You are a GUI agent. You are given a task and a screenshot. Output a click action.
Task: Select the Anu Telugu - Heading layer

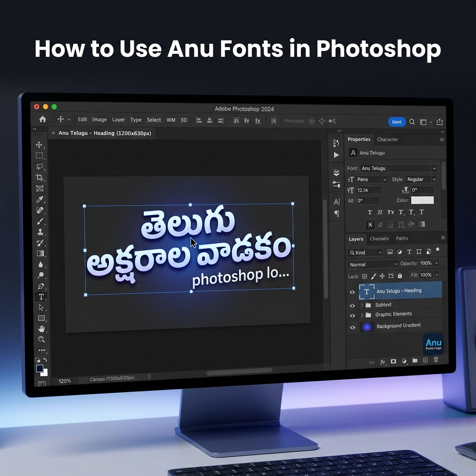[400, 291]
